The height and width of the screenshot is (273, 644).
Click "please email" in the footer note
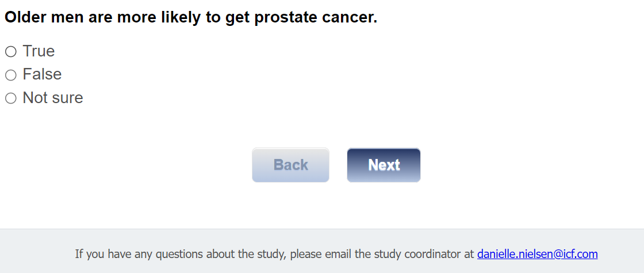[321, 253]
